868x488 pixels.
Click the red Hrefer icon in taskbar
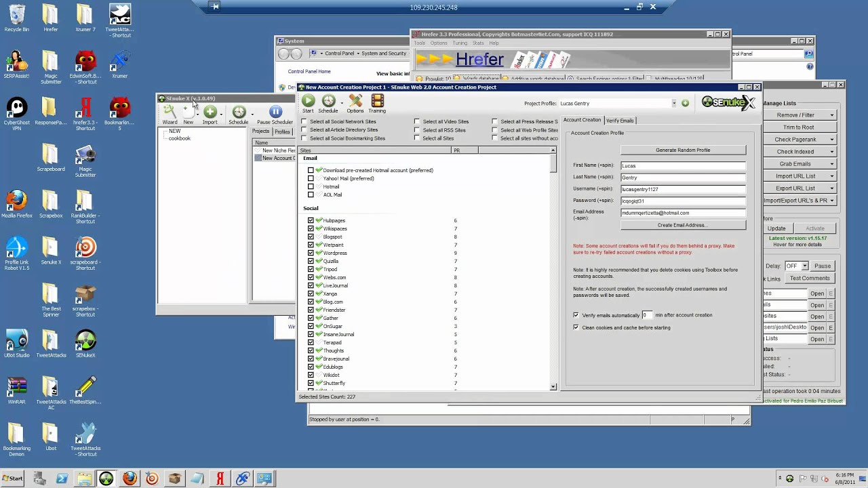(x=220, y=479)
